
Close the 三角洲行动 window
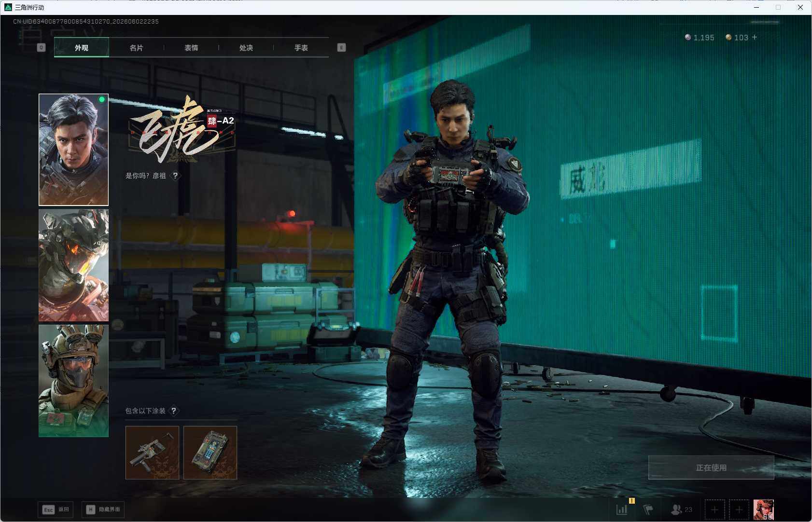(x=800, y=7)
